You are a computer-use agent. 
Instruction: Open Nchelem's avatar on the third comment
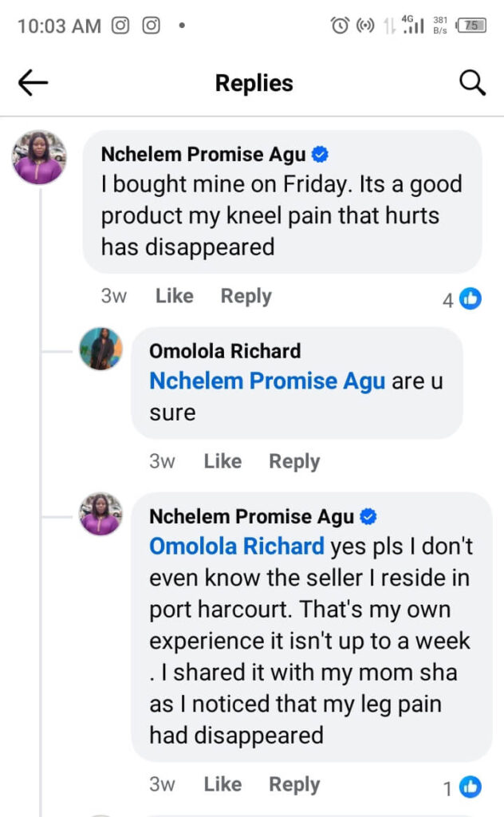pos(100,514)
